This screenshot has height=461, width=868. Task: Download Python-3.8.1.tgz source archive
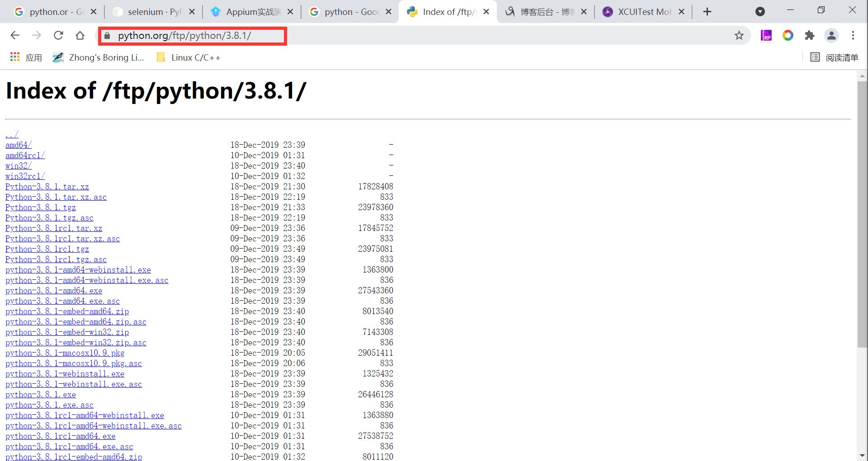41,207
